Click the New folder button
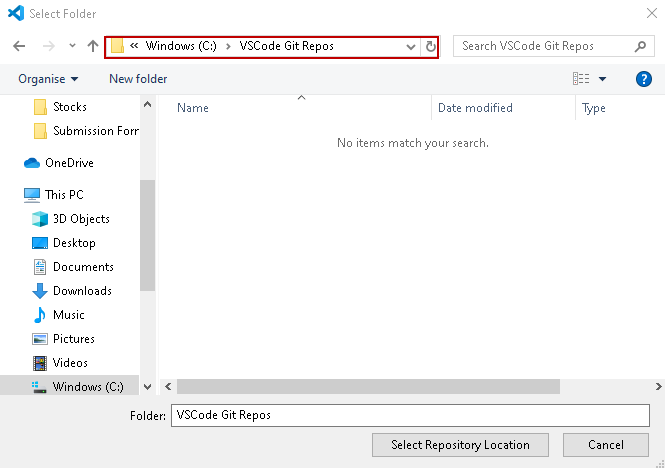665x468 pixels. click(x=138, y=79)
